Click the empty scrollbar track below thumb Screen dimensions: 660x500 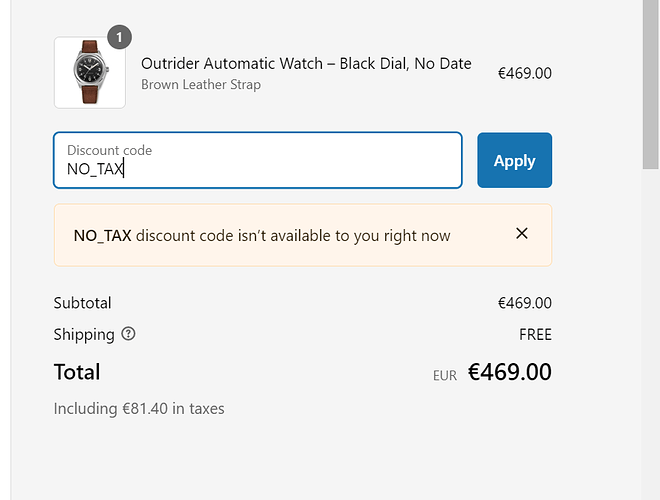(x=651, y=335)
